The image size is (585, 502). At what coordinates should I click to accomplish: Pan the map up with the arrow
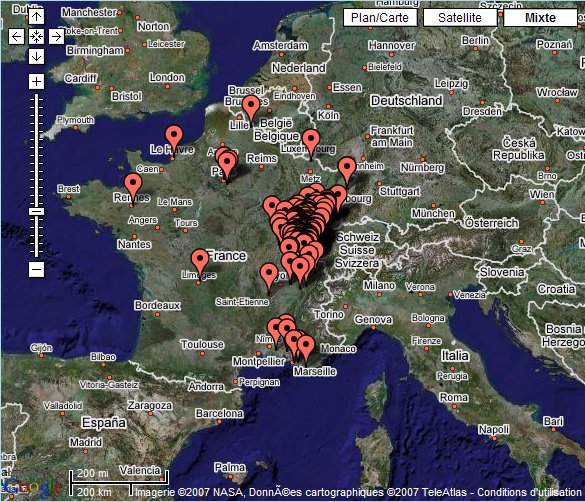point(36,16)
